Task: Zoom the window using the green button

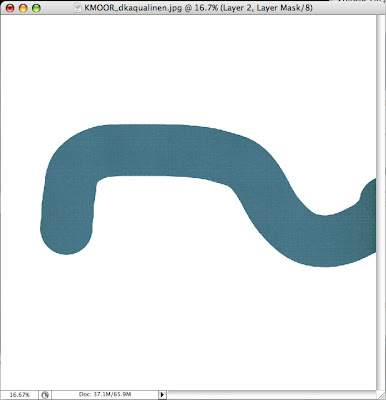Action: (x=36, y=8)
